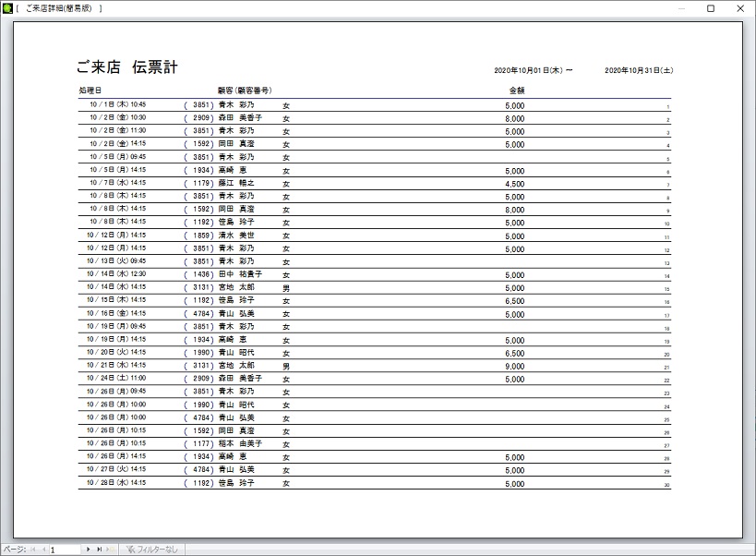Jump to the last page

pos(100,550)
